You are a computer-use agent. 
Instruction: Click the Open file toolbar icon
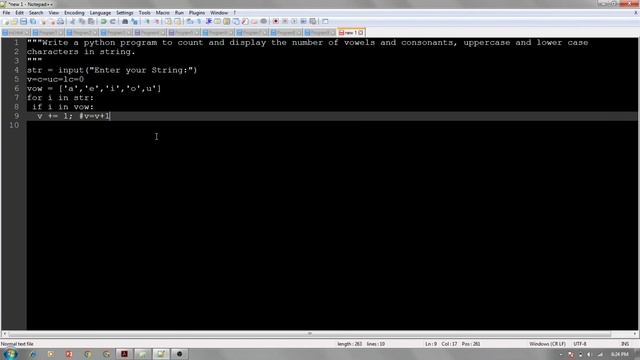pos(14,21)
